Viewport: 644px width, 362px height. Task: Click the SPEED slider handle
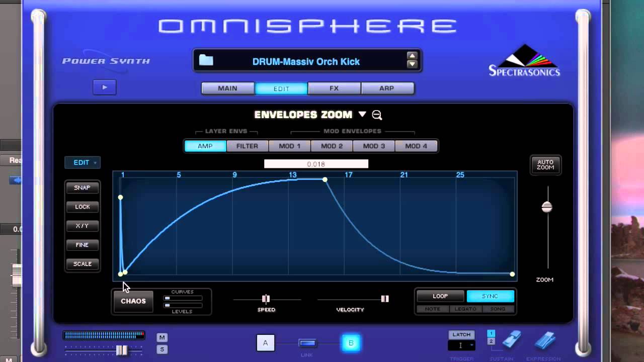[x=266, y=299]
